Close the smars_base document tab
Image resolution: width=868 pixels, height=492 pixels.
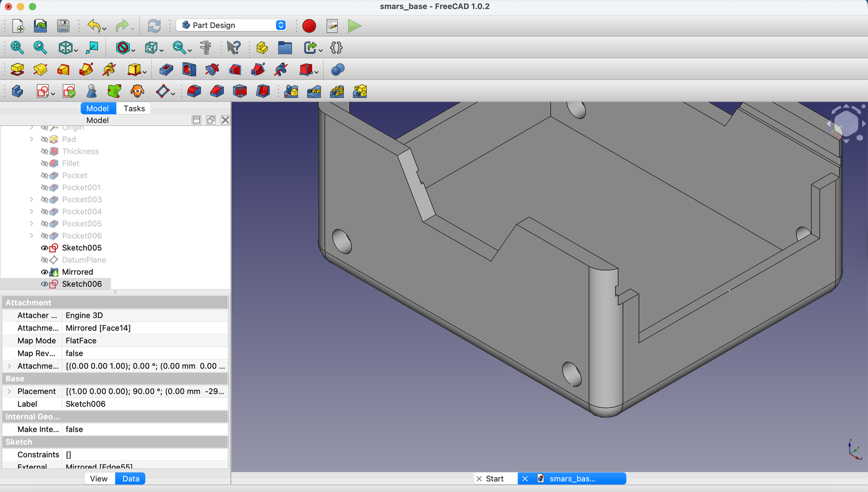pyautogui.click(x=525, y=479)
